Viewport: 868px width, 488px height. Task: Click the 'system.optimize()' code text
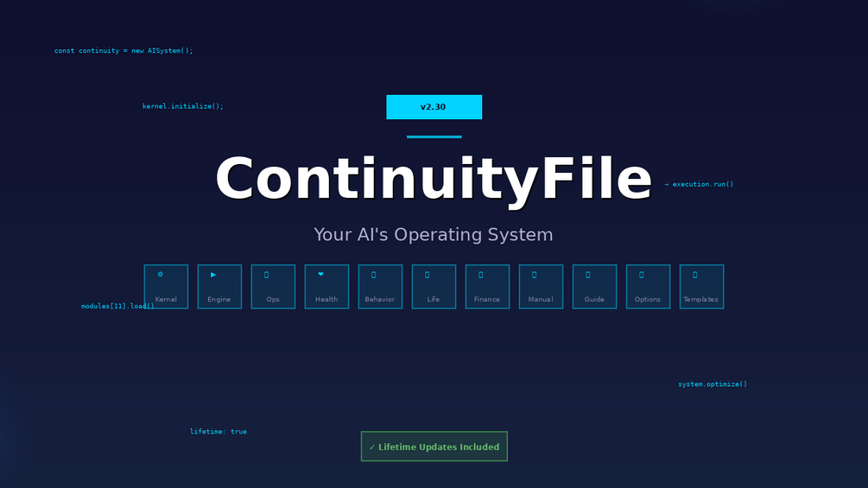pyautogui.click(x=713, y=384)
